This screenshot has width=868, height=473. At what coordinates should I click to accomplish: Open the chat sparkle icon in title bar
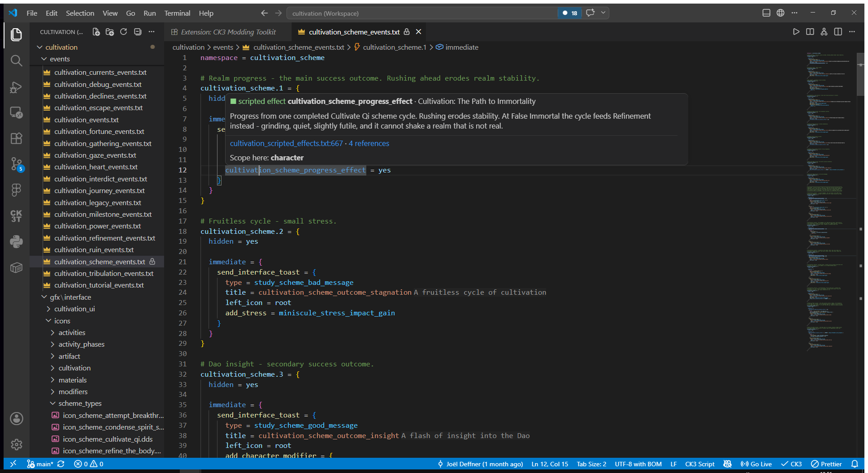coord(590,13)
